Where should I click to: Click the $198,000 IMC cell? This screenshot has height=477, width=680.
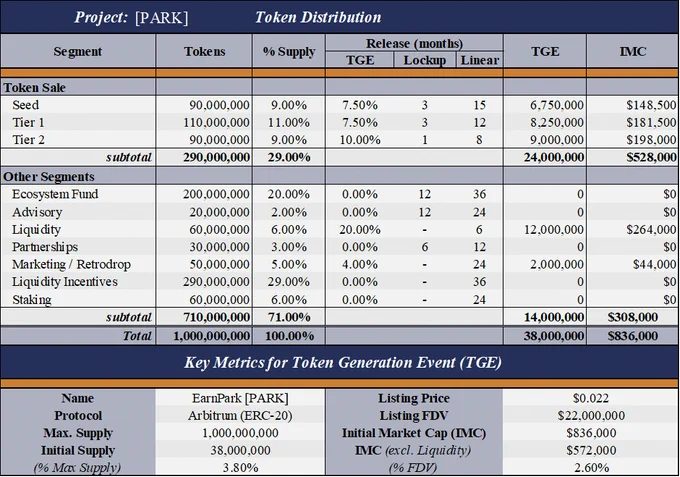click(x=651, y=140)
